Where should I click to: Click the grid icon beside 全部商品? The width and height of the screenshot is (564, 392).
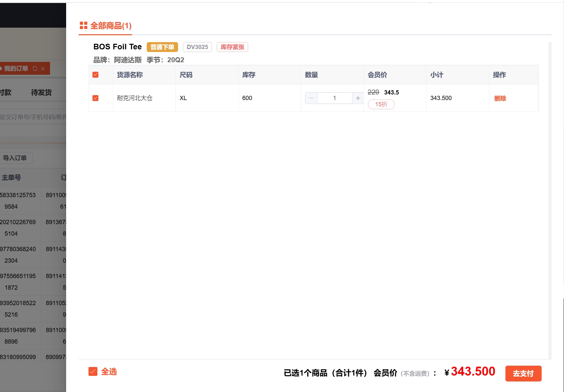[84, 25]
